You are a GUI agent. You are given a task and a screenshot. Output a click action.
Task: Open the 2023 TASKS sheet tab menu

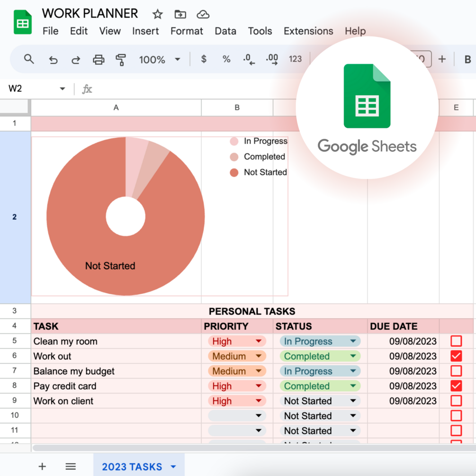tap(172, 466)
